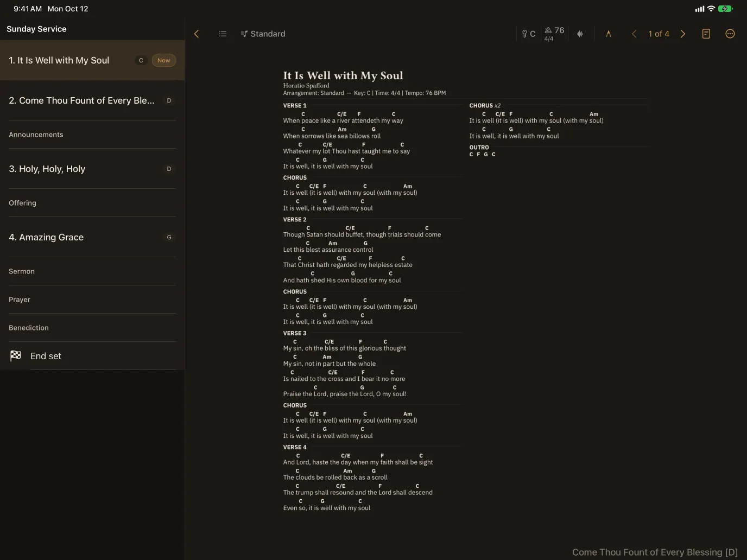Click the CHORUS x2 section label
Image resolution: width=747 pixels, height=560 pixels.
[485, 106]
